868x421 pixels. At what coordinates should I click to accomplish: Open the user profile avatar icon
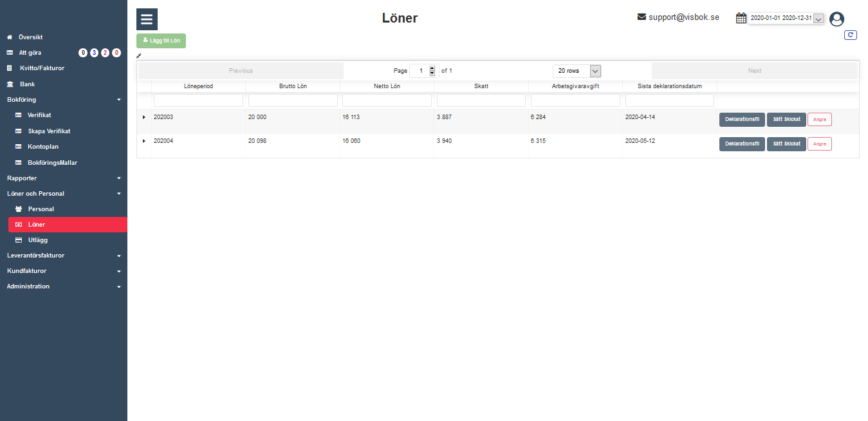836,19
